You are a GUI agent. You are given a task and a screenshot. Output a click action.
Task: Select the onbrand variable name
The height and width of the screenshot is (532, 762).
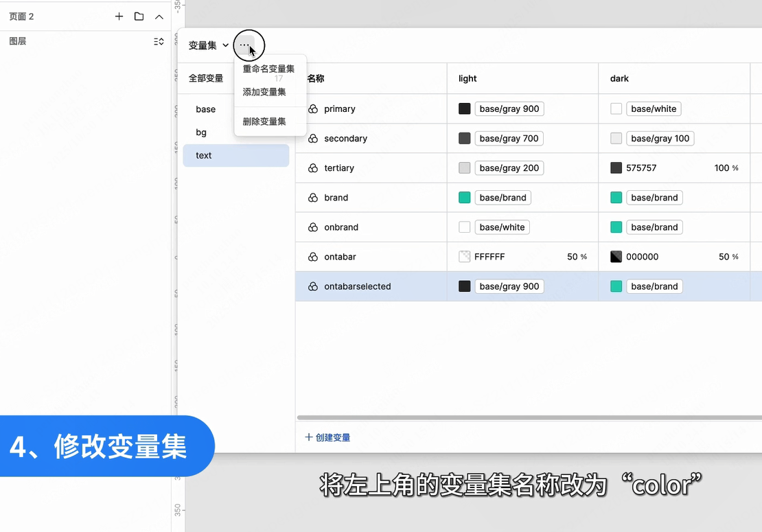pyautogui.click(x=341, y=227)
